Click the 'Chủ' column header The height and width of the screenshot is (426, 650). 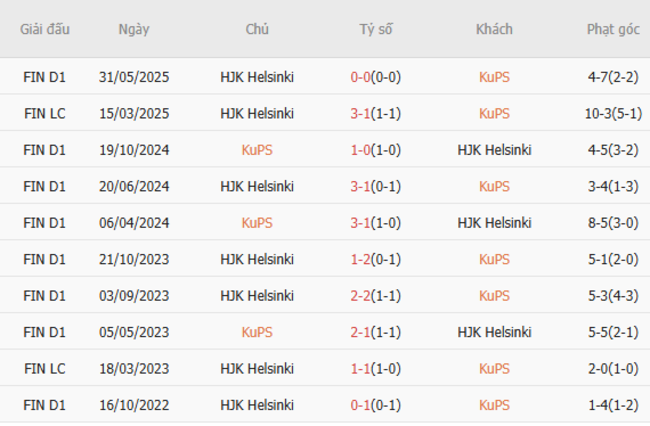point(257,29)
